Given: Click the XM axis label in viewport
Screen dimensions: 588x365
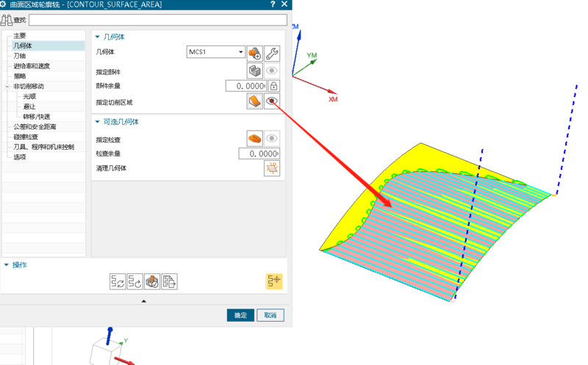Looking at the screenshot, I should tap(333, 99).
